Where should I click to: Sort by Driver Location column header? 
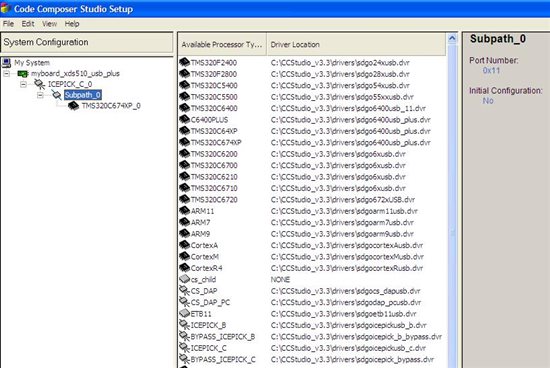click(x=356, y=45)
